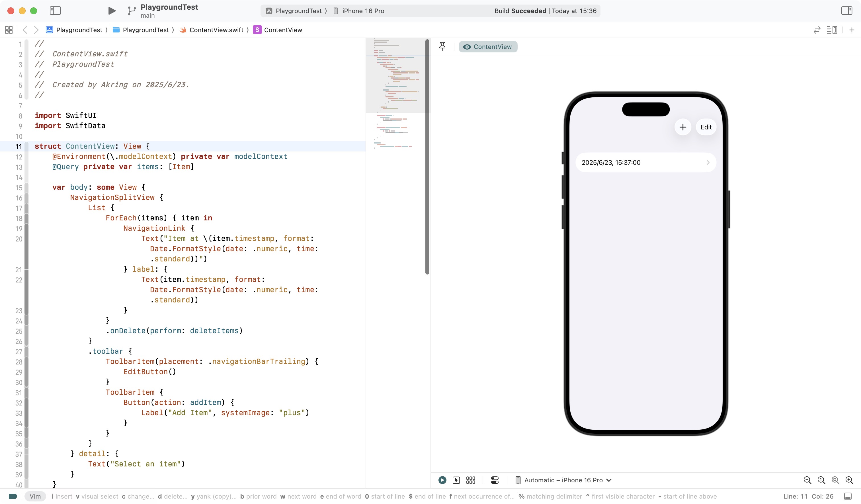Zoom preview to fit
Viewport: 861px width, 504px height.
(x=835, y=480)
